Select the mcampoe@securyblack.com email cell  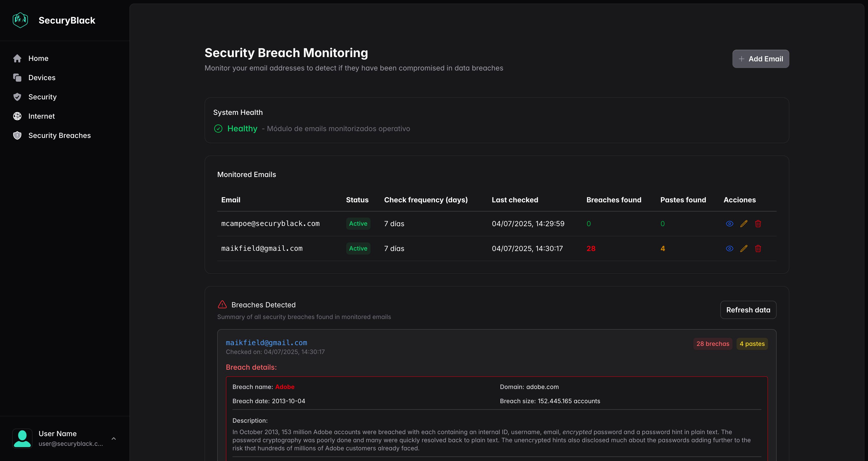[x=270, y=224]
